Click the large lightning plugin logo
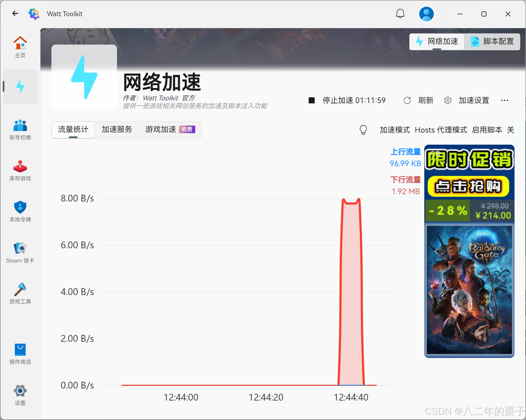Screen dimensions: 526x420 tap(84, 77)
